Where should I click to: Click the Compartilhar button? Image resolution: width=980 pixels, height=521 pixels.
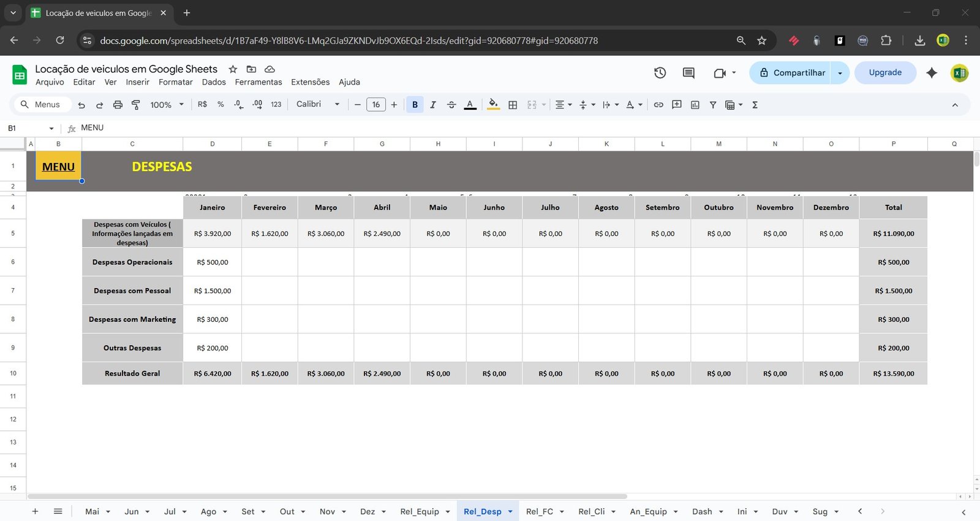792,73
